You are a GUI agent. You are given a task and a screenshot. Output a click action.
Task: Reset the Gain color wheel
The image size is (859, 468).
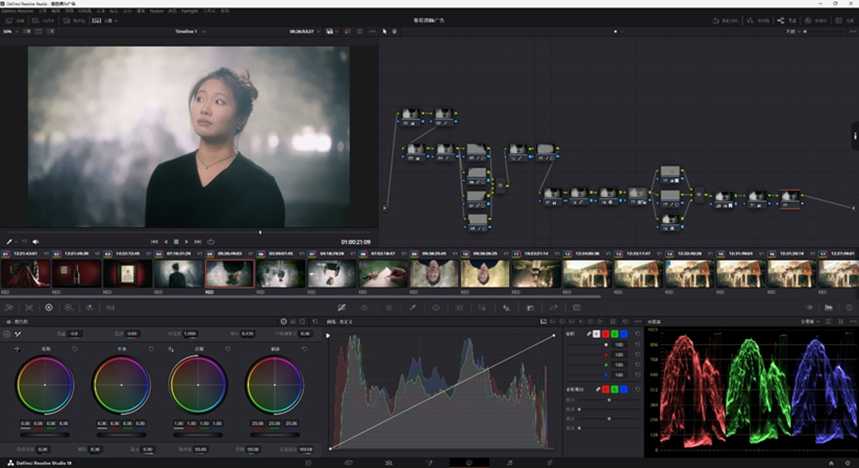click(228, 349)
